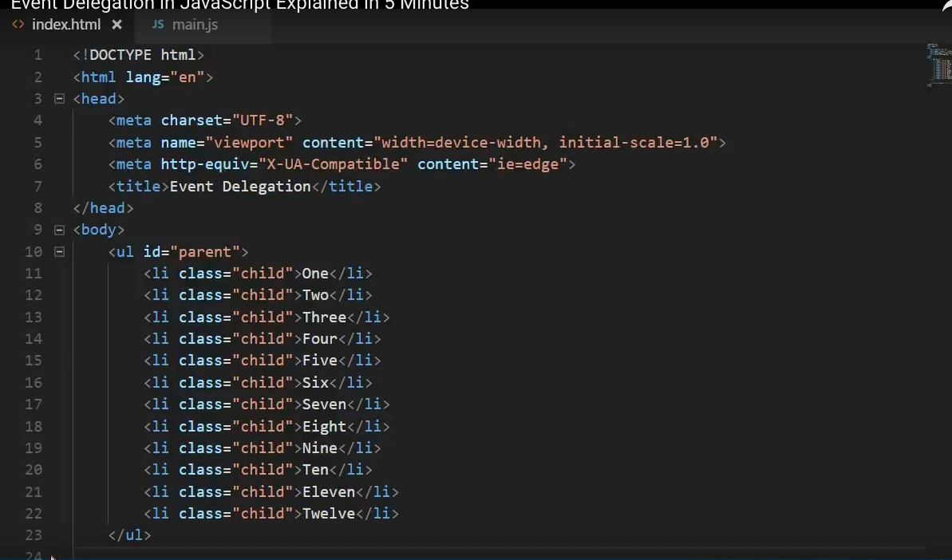Image resolution: width=952 pixels, height=560 pixels.
Task: Click the list item text Seven
Action: click(324, 404)
